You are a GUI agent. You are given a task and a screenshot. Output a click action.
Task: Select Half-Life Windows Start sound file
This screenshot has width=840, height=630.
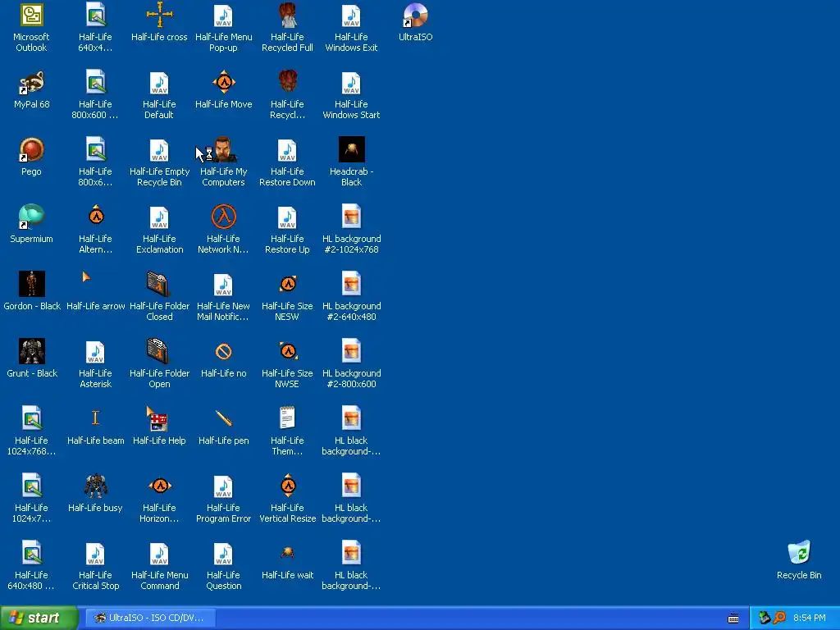pyautogui.click(x=351, y=95)
